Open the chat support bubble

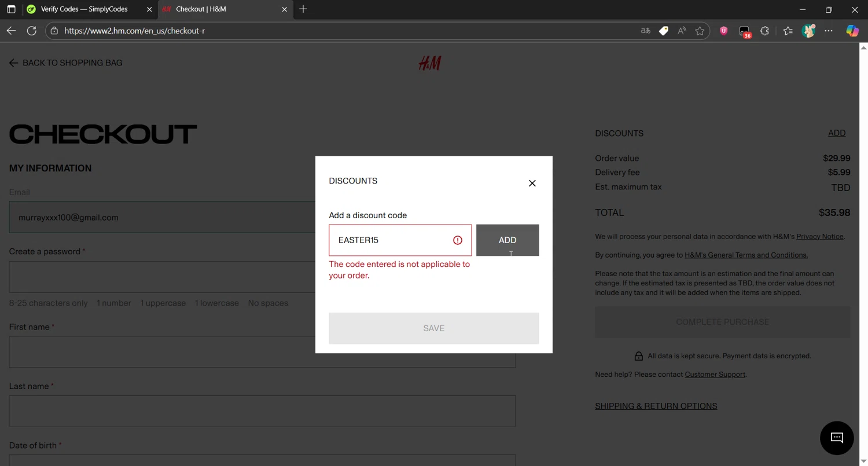tap(837, 438)
